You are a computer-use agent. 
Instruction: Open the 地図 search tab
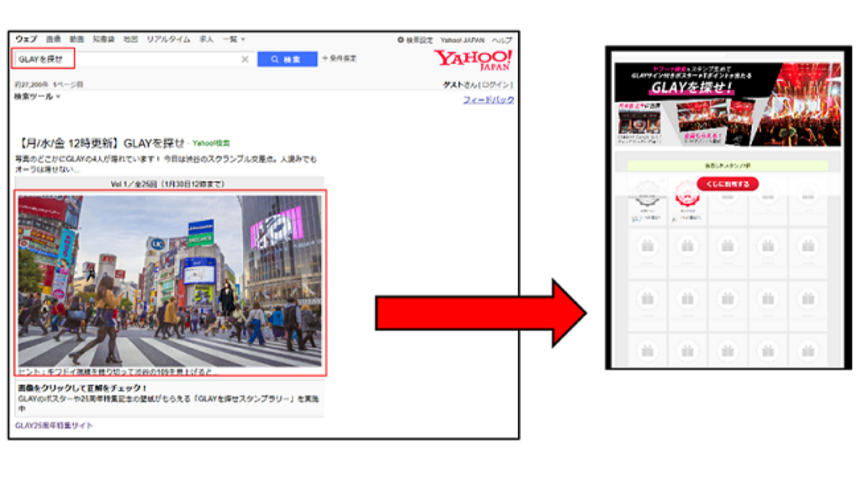(x=130, y=39)
